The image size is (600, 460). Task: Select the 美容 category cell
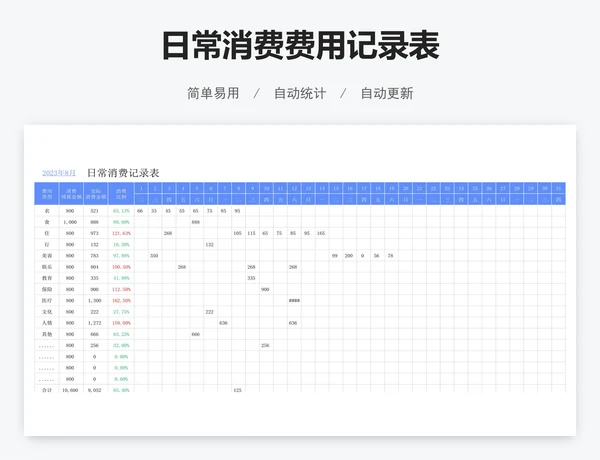click(x=47, y=256)
